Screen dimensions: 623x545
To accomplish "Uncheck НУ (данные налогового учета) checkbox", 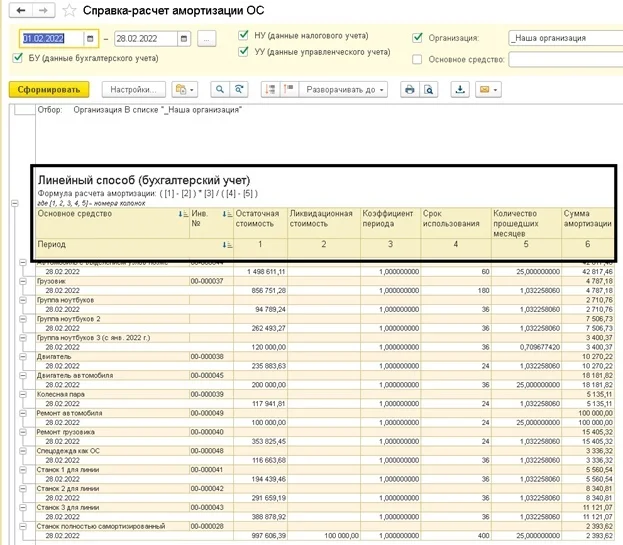I will [x=244, y=35].
